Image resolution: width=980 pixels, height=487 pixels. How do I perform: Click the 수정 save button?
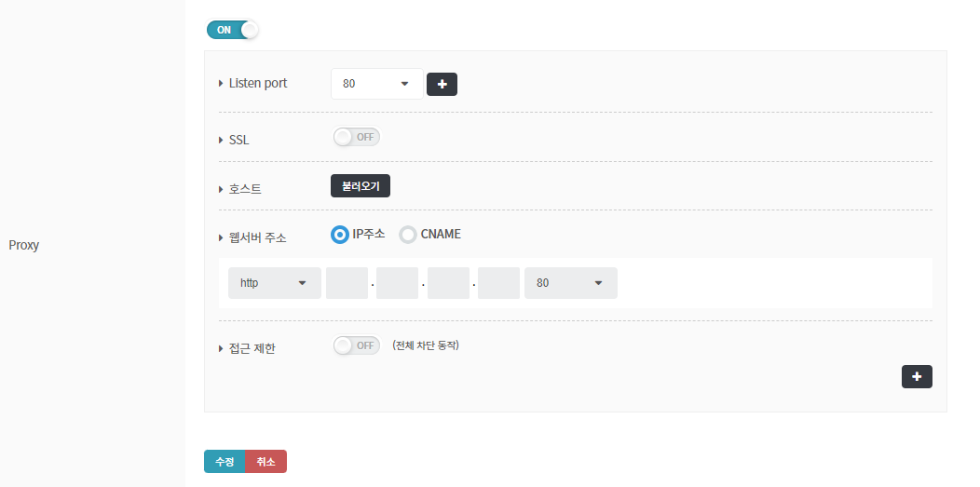point(225,462)
